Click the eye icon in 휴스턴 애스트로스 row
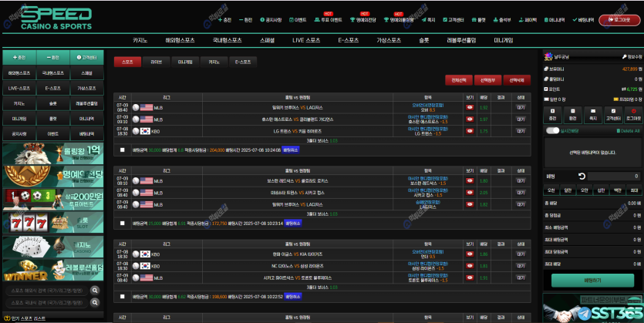This screenshot has width=644, height=323. pos(470,119)
